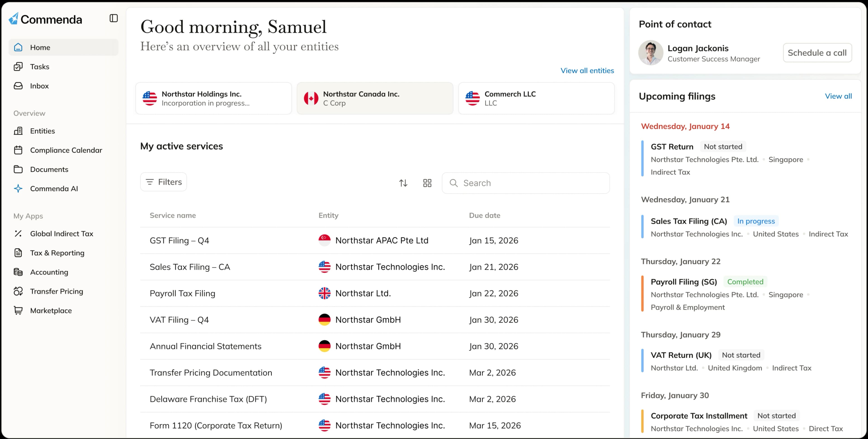The image size is (868, 439).
Task: Sort by Service name column header
Action: click(172, 216)
